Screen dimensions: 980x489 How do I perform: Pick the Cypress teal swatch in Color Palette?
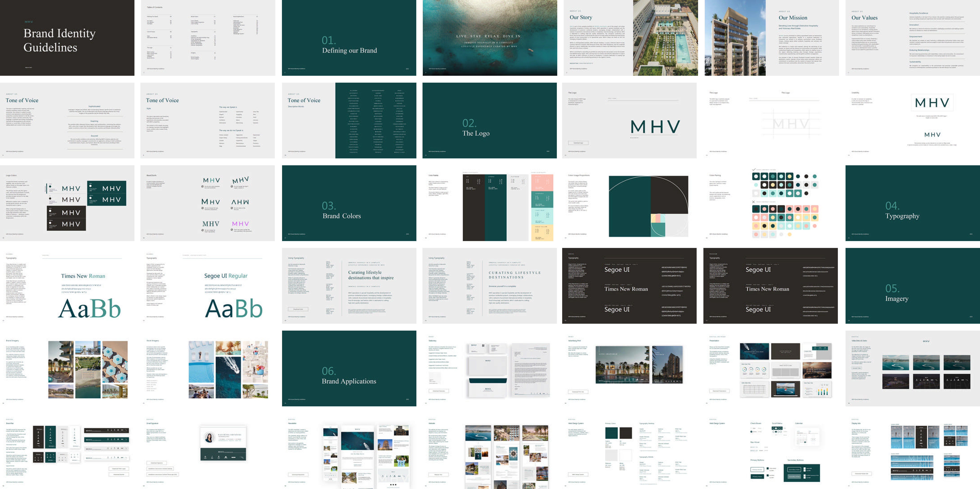click(x=496, y=208)
